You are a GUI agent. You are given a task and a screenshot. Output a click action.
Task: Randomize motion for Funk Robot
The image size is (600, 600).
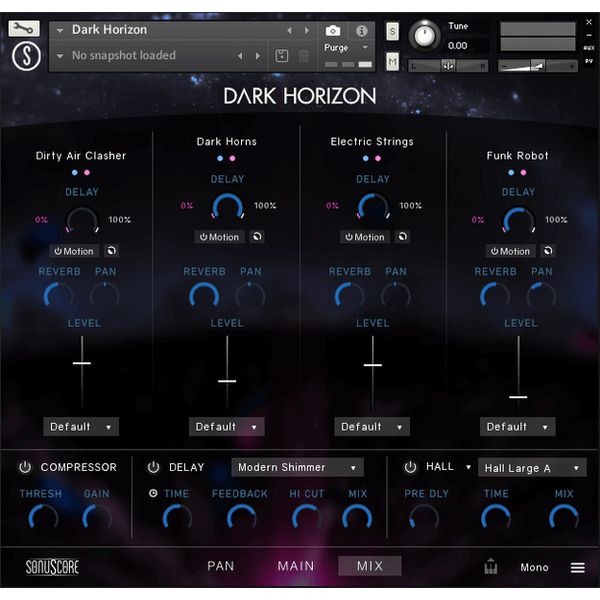[548, 251]
